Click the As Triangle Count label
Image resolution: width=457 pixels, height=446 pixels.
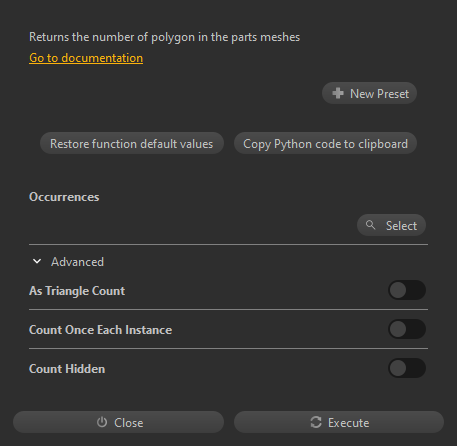pyautogui.click(x=77, y=291)
